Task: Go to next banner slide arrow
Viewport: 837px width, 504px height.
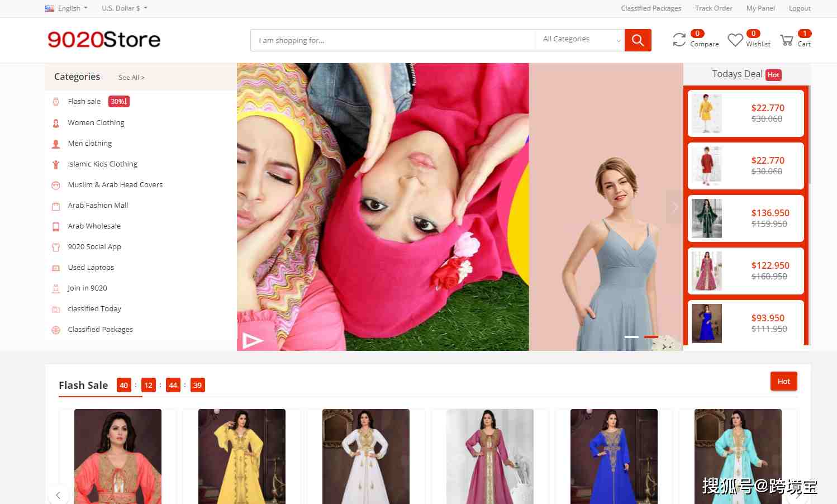Action: (x=675, y=207)
